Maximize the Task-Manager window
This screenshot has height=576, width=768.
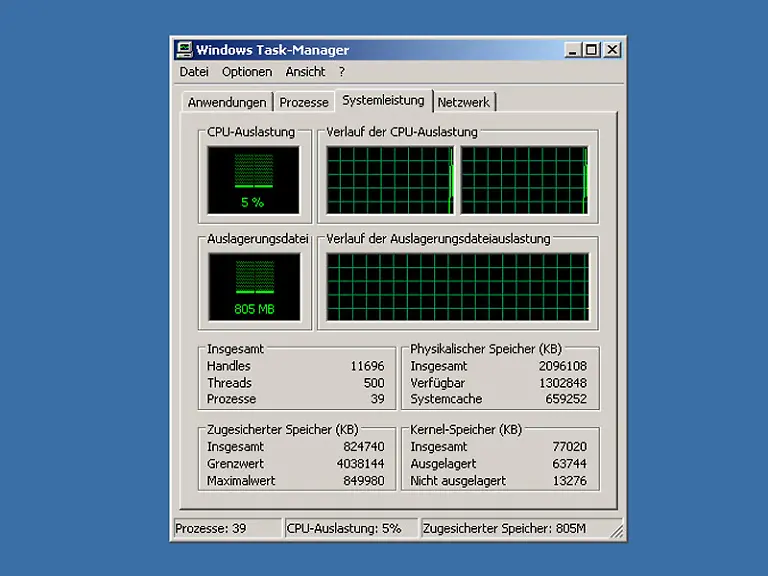[591, 50]
